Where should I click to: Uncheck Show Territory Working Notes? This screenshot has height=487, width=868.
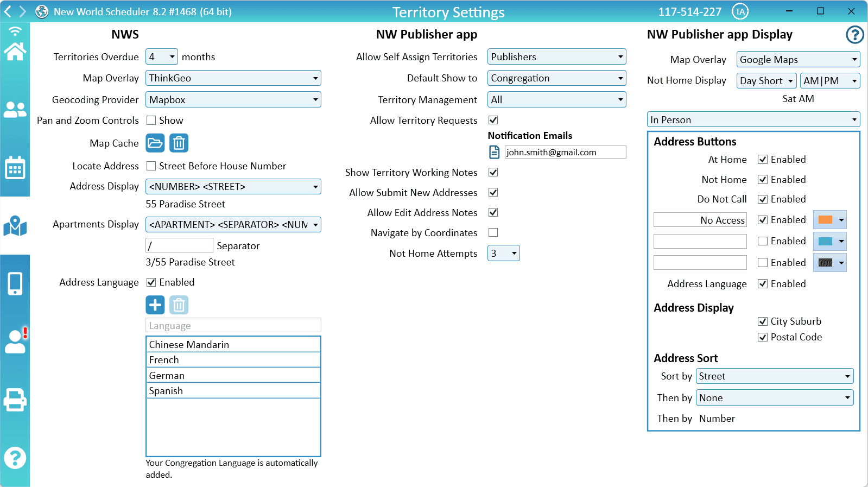493,172
